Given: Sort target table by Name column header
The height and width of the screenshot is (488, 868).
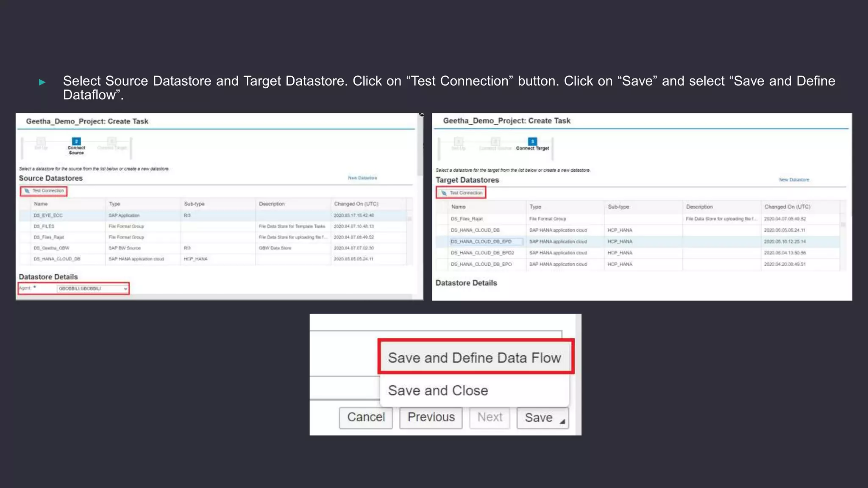Looking at the screenshot, I should [458, 207].
